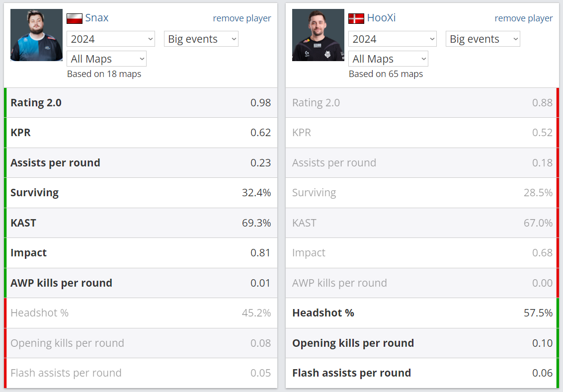
Task: Expand HooXi's Big events filter dropdown
Action: (x=483, y=39)
